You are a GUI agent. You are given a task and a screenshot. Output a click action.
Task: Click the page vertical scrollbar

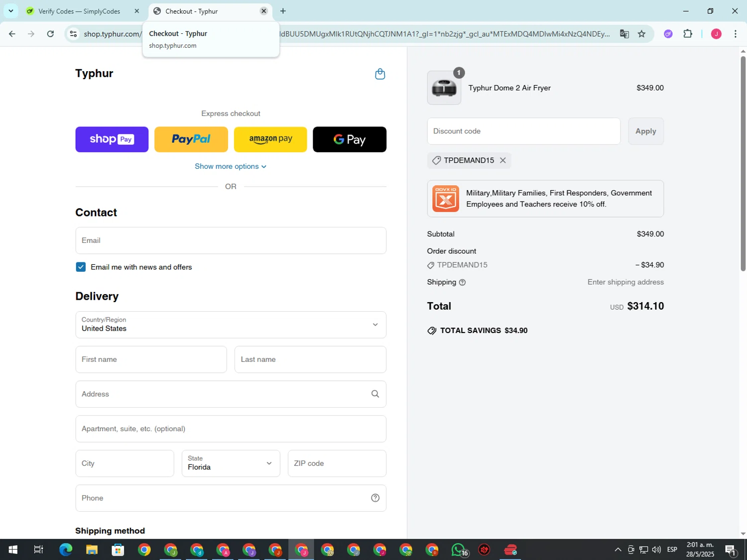pos(743,164)
